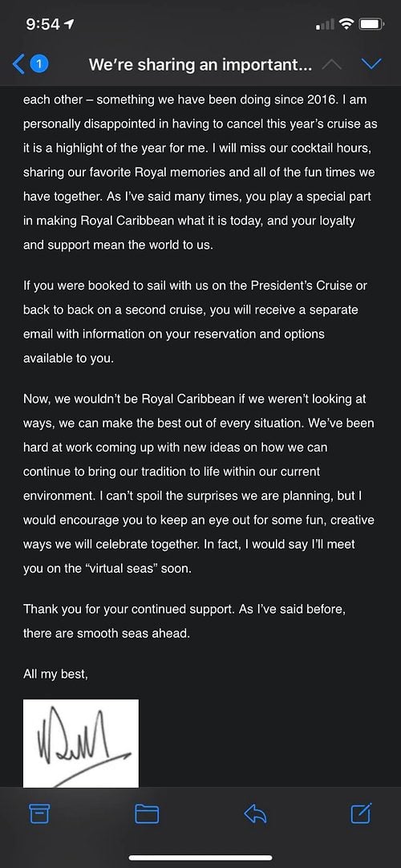
Task: Show the previous message with up arrow
Action: pyautogui.click(x=332, y=65)
